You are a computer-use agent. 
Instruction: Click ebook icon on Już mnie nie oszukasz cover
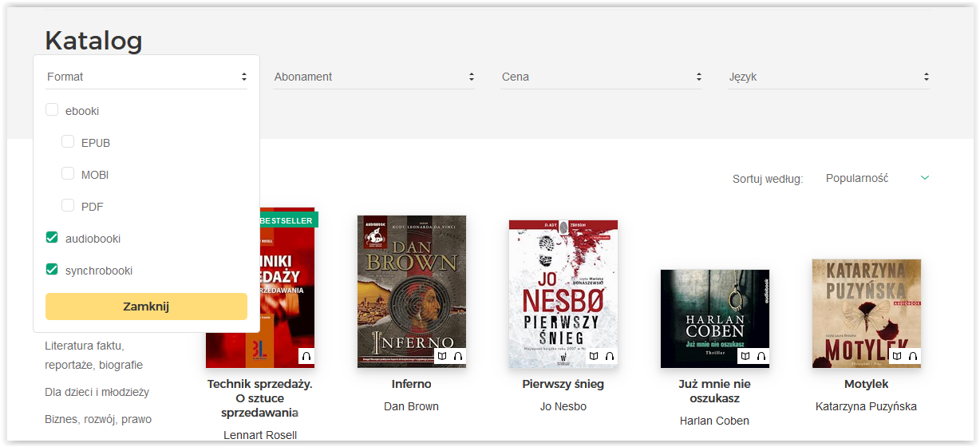(x=745, y=356)
